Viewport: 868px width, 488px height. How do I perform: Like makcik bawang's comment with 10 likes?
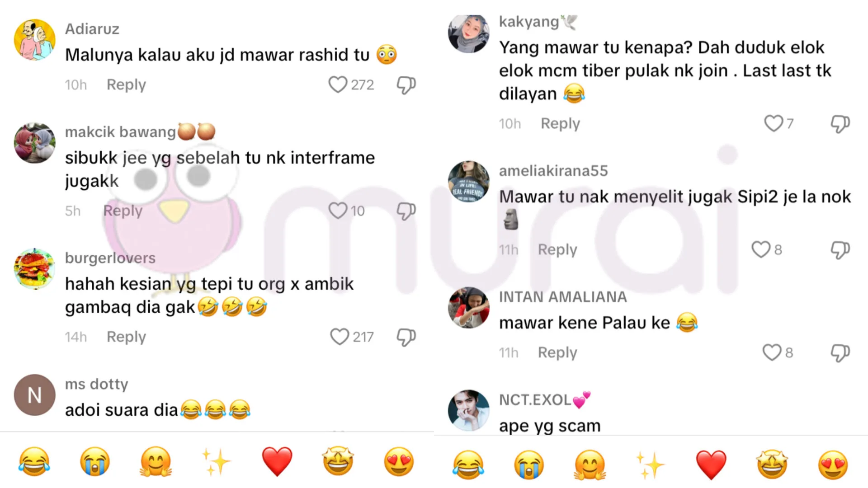338,211
